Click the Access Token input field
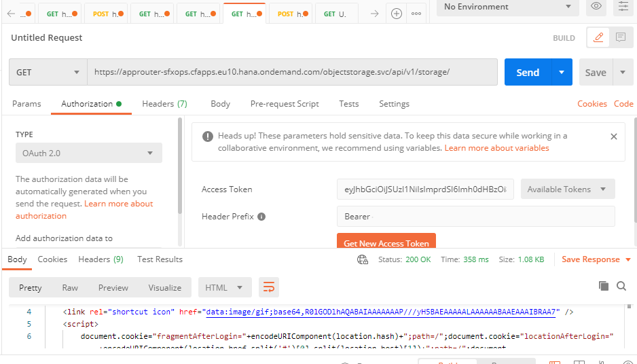 point(425,189)
